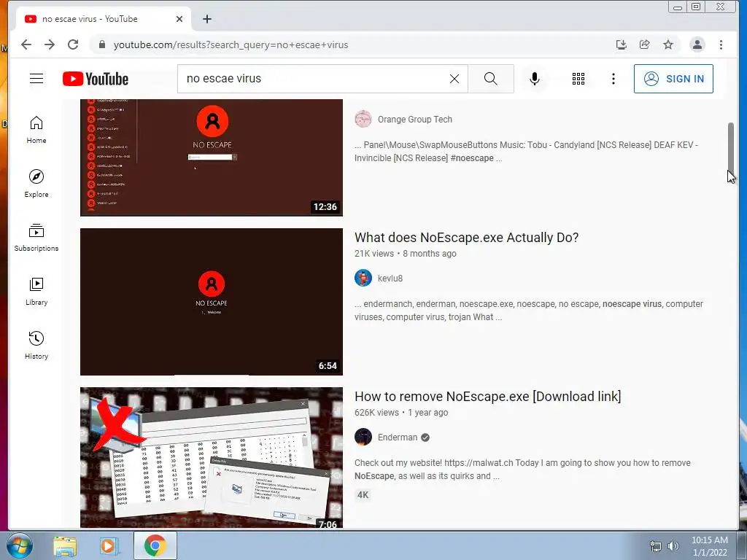Click the URL in the address bar
The image size is (747, 560).
[231, 44]
